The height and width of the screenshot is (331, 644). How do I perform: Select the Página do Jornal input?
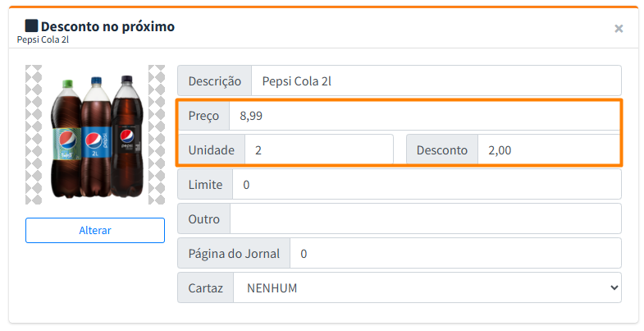(x=455, y=254)
